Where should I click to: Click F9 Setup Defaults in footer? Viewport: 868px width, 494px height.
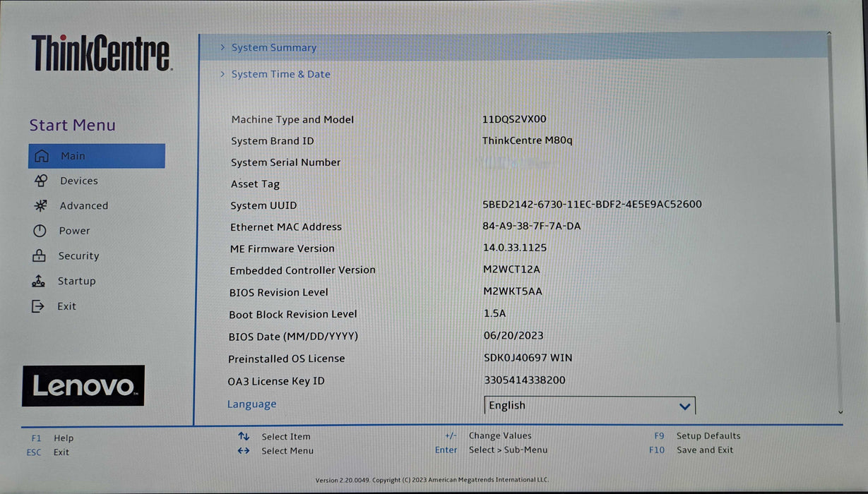(697, 436)
